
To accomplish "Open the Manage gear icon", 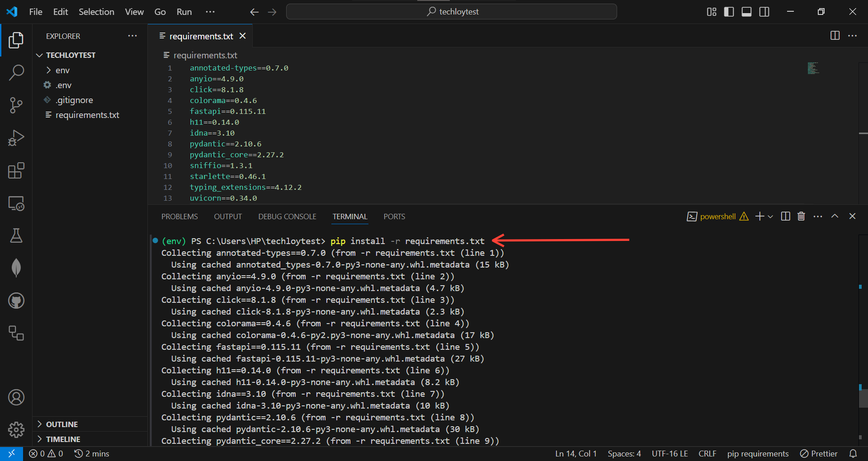I will 16,430.
